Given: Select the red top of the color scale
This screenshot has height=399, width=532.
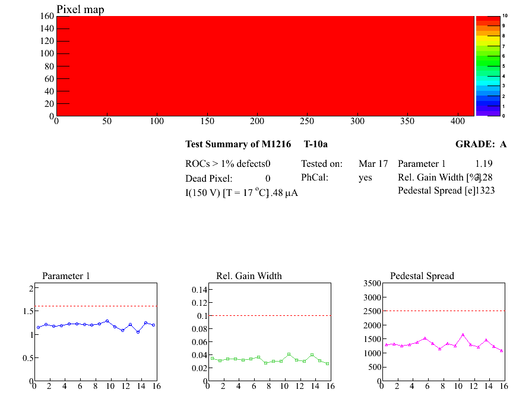Looking at the screenshot, I should click(x=487, y=20).
